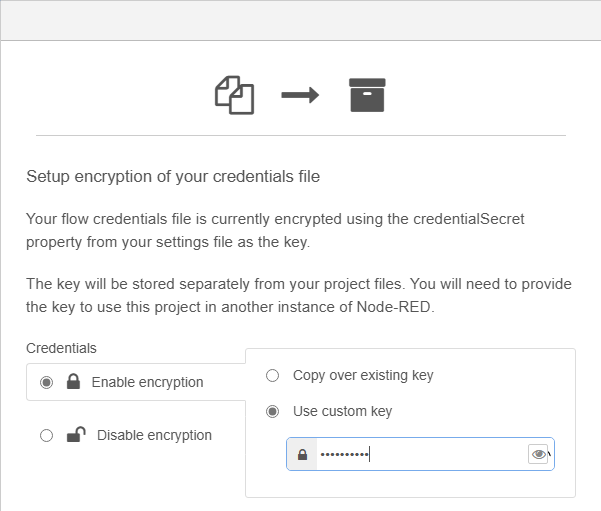Click the Setup encryption heading text
Screen dimensions: 601x511
point(173,177)
